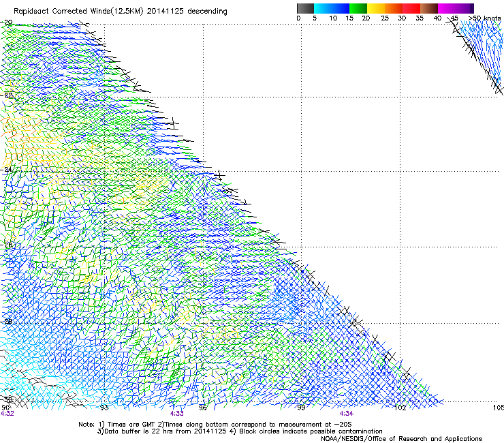Click the yellow 20-25 knots legend segment
This screenshot has height=443, width=504.
376,8
